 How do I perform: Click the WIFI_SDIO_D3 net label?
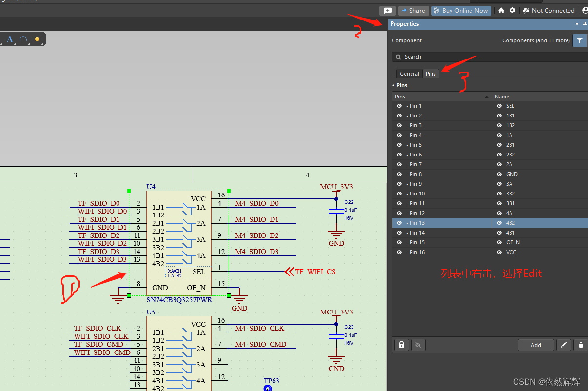click(x=102, y=259)
